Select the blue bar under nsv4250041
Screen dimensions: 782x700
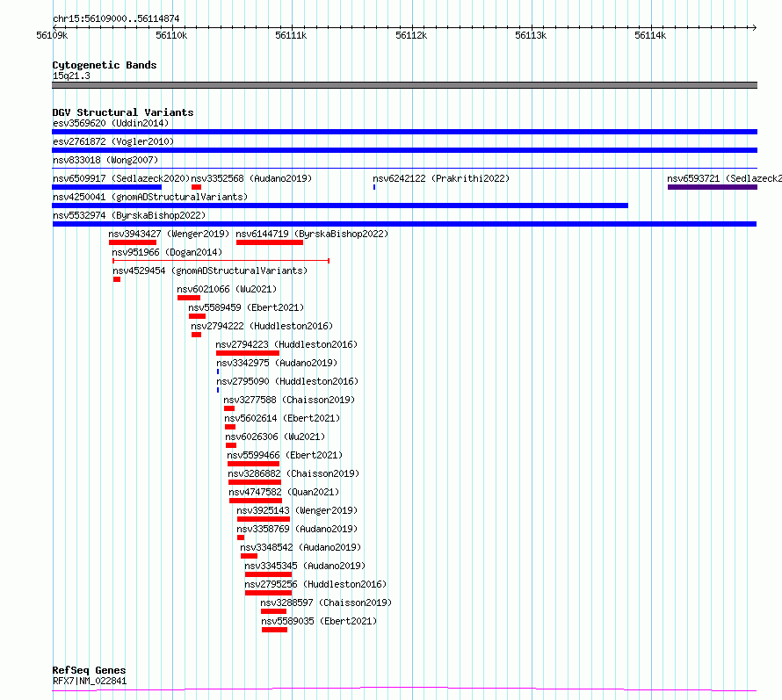(340, 206)
